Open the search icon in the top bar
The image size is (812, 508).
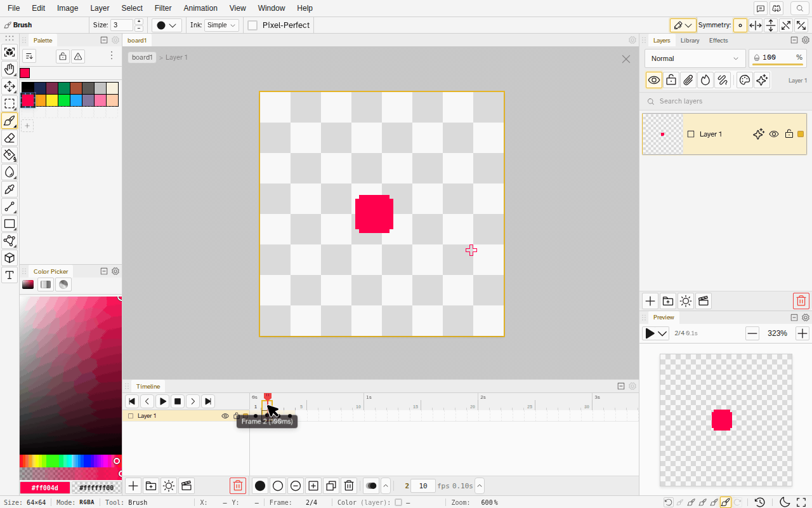800,8
